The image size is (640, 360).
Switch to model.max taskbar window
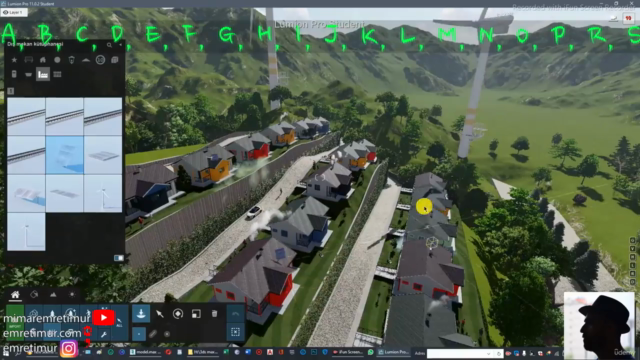(145, 352)
